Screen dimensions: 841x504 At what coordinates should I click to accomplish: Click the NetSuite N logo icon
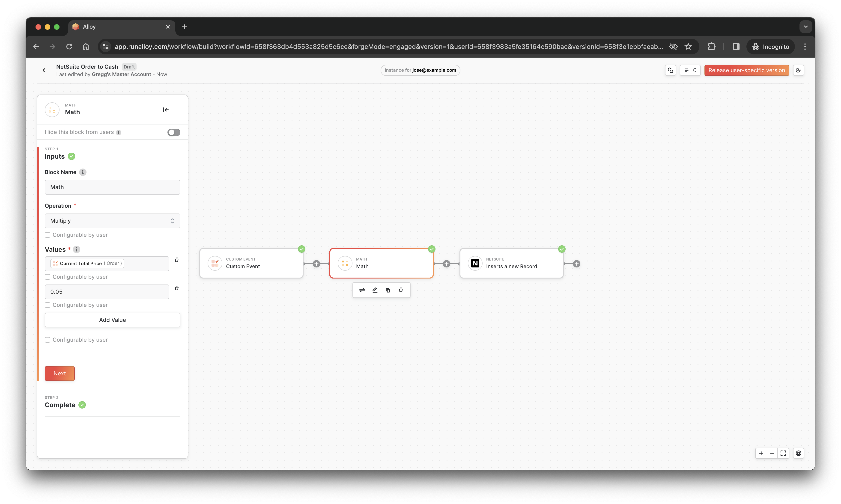(x=475, y=264)
